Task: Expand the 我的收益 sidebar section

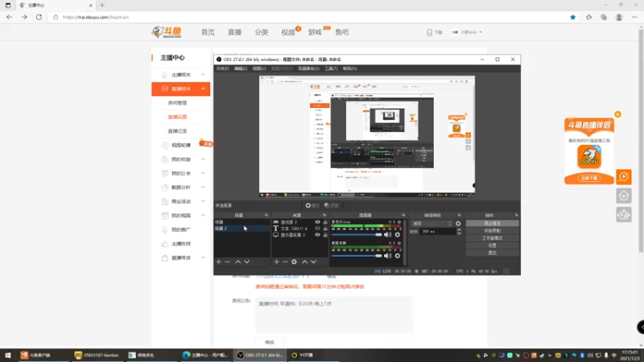Action: point(203,159)
